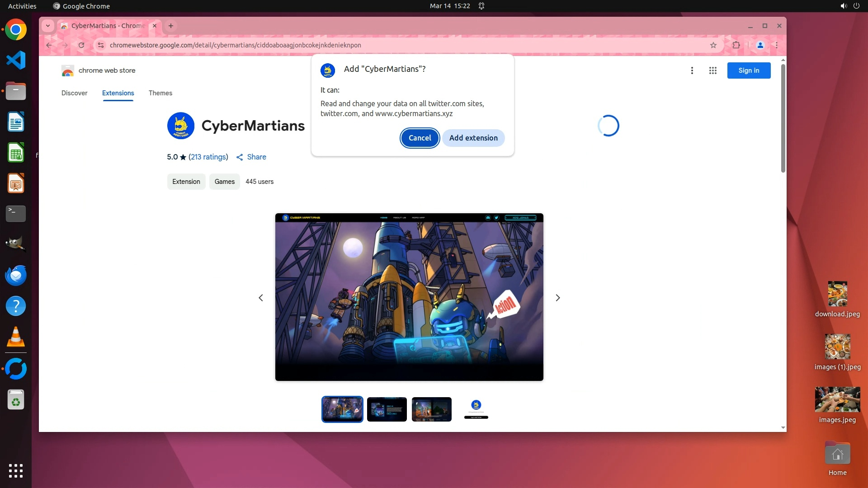Image resolution: width=868 pixels, height=488 pixels.
Task: Reload the page with the refresh icon
Action: pos(81,45)
